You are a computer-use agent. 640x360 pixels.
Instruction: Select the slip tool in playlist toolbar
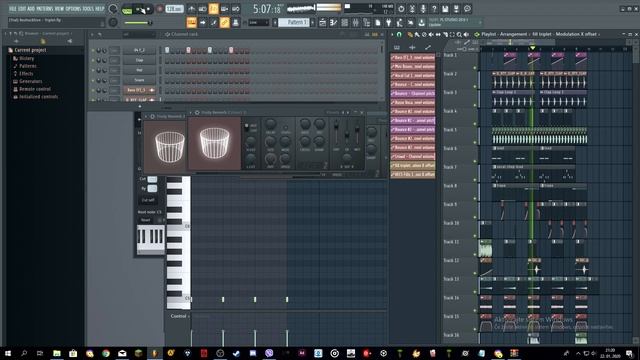point(438,35)
